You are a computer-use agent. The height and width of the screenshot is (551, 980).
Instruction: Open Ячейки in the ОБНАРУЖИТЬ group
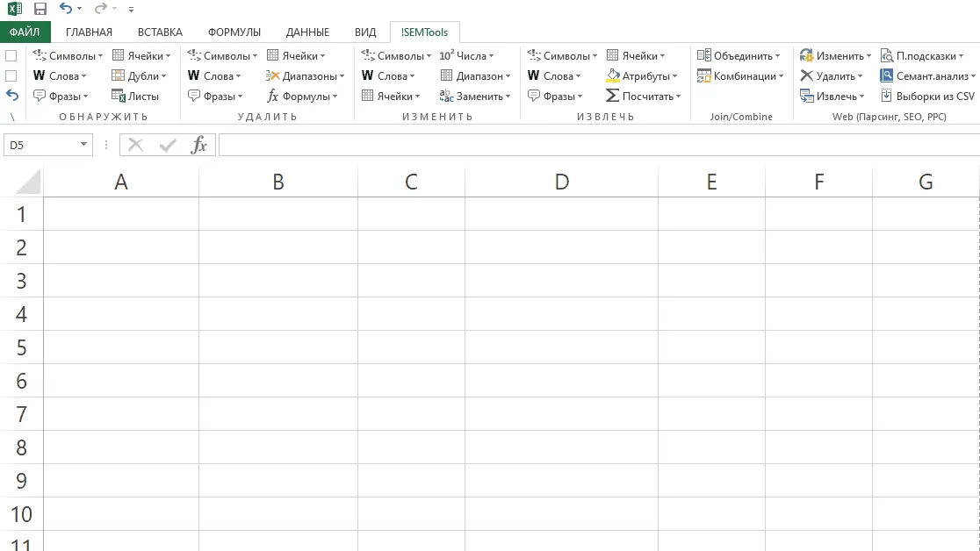click(x=141, y=55)
